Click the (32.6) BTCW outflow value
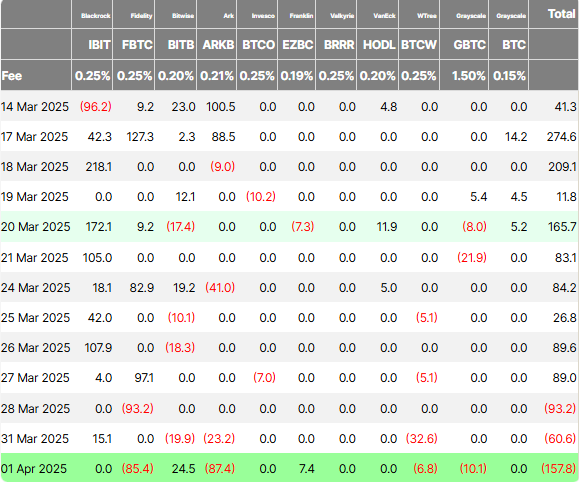The height and width of the screenshot is (482, 579). [421, 438]
